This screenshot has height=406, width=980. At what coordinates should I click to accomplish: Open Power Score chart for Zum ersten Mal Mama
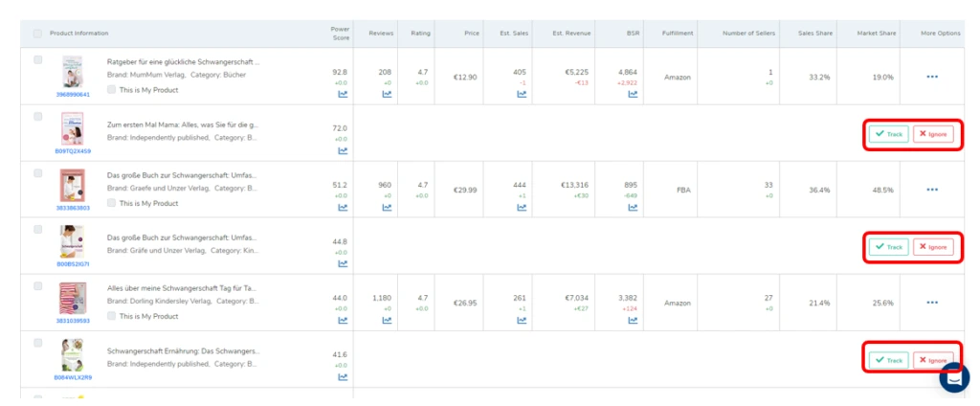(x=343, y=150)
